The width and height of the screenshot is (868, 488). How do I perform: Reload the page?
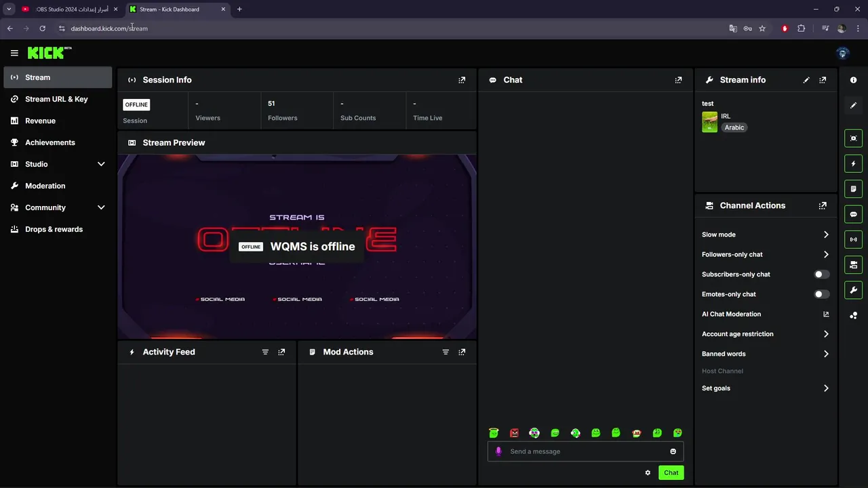(42, 28)
